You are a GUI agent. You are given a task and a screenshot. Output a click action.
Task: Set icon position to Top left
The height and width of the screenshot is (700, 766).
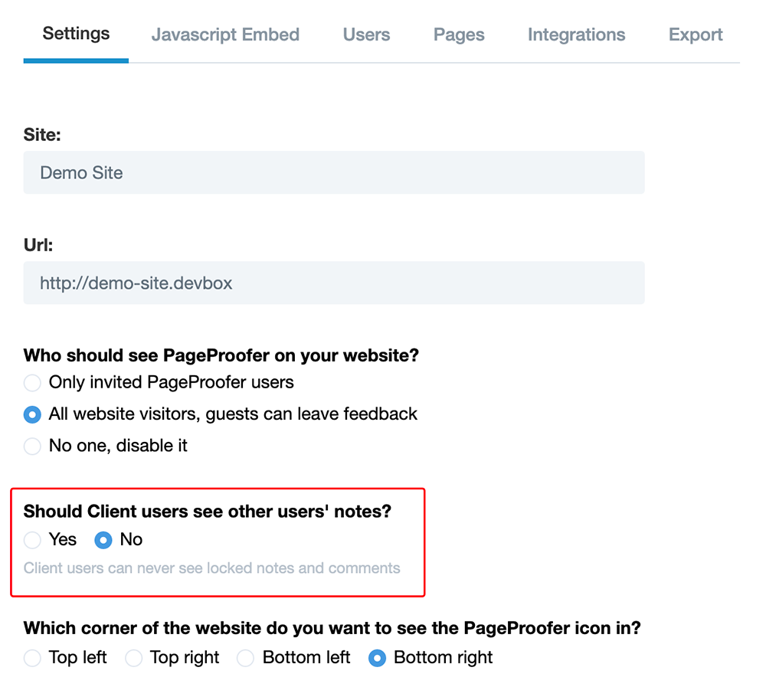click(x=32, y=658)
